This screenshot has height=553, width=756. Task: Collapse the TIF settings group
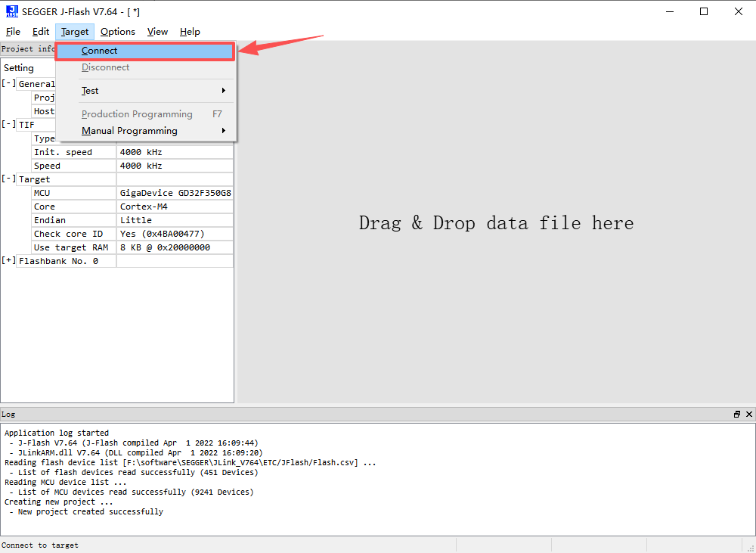coord(8,124)
